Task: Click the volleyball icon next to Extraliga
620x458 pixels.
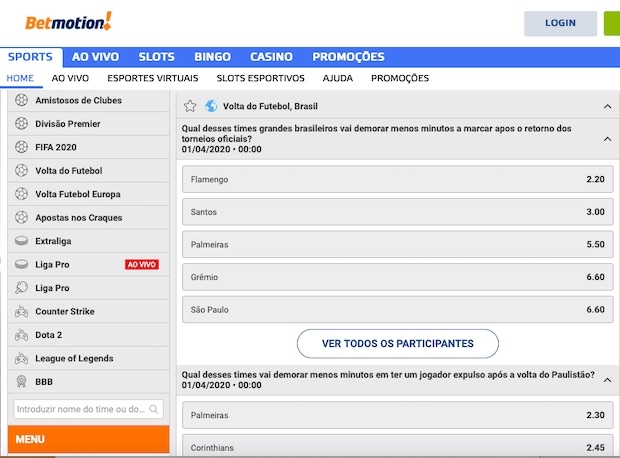Action: [x=22, y=241]
